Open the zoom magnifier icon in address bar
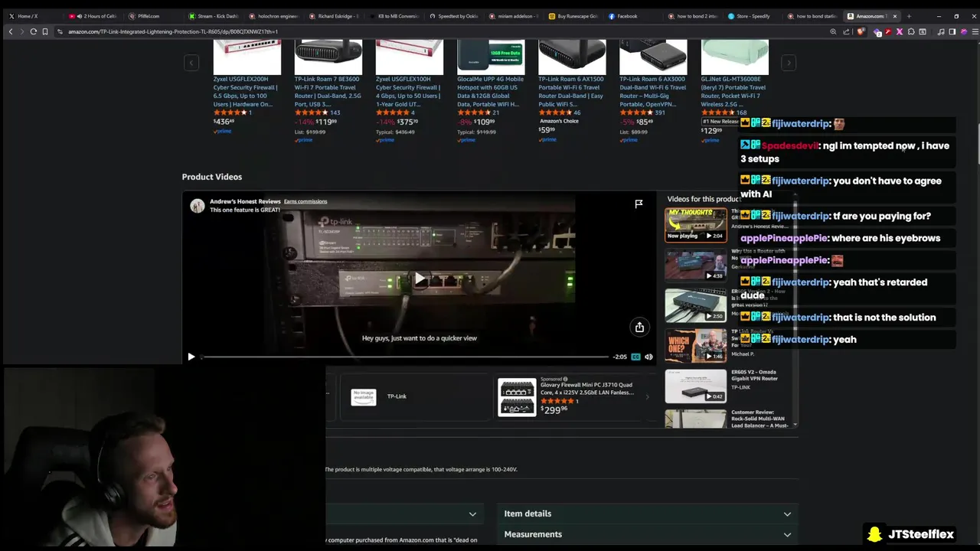 833,31
